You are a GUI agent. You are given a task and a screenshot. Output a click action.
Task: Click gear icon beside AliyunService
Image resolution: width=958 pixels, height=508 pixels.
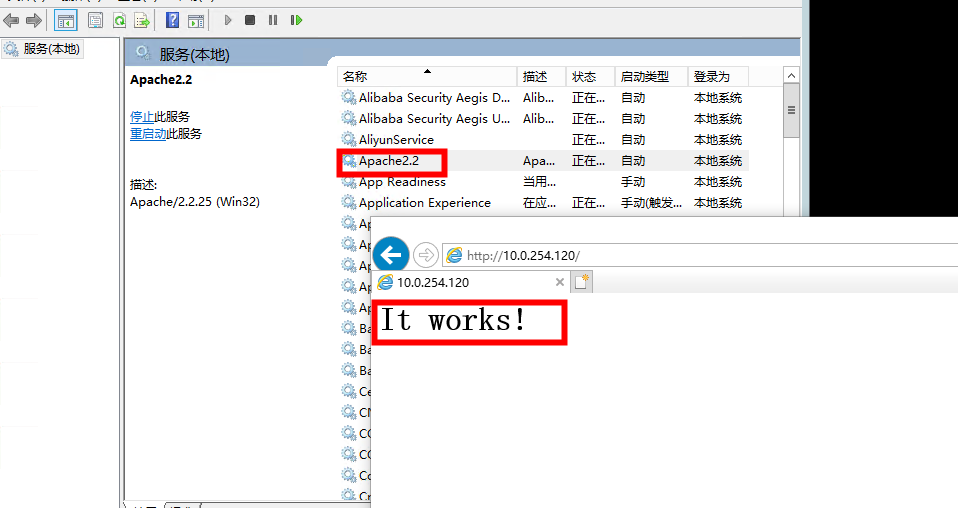click(x=349, y=139)
